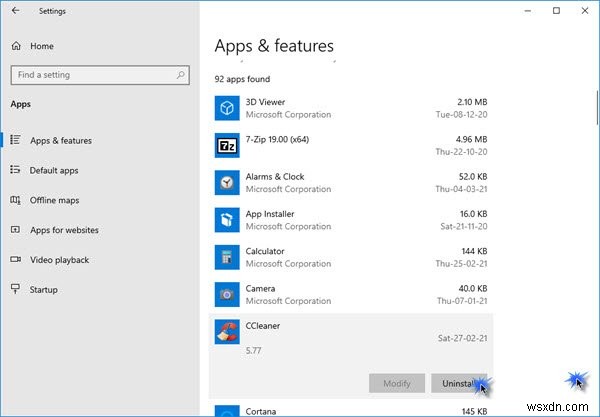600x417 pixels.
Task: Click Calculator size 144 KB
Action: tap(474, 251)
